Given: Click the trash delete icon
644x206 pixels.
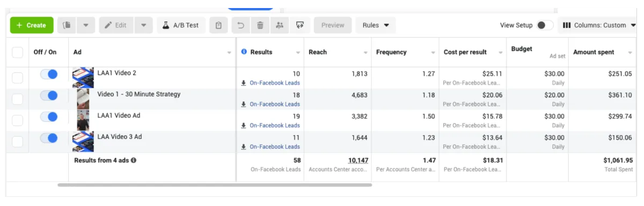Looking at the screenshot, I should [260, 25].
